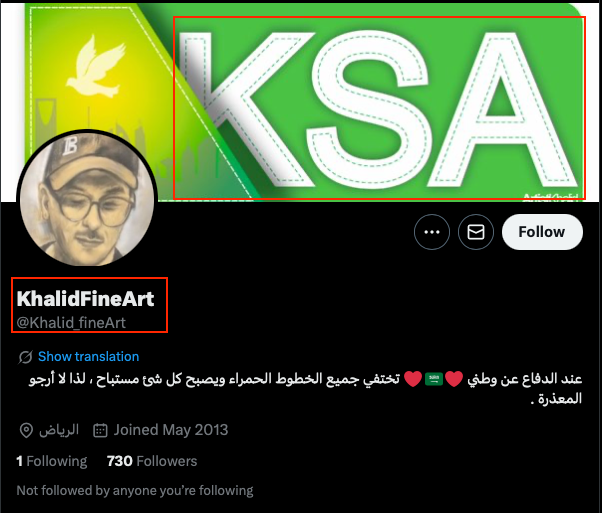Click the crossed-circle icon beside Show translation

pos(25,357)
